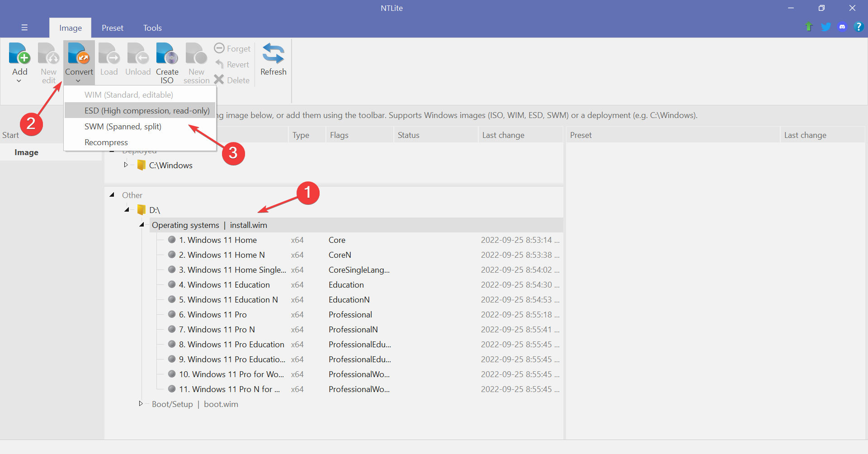Screen dimensions: 868x454
Task: Collapse the Operating systems install.wim node
Action: click(142, 224)
